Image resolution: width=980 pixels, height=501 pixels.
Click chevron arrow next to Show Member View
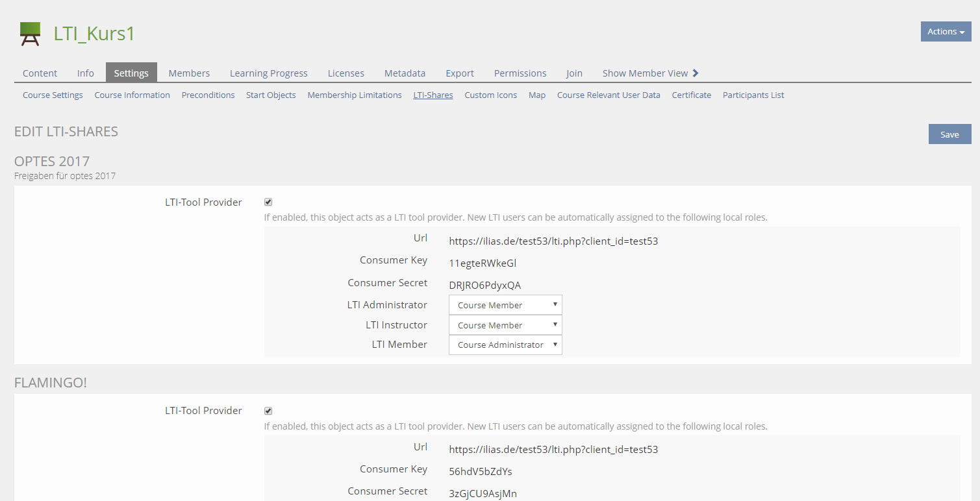pos(696,73)
